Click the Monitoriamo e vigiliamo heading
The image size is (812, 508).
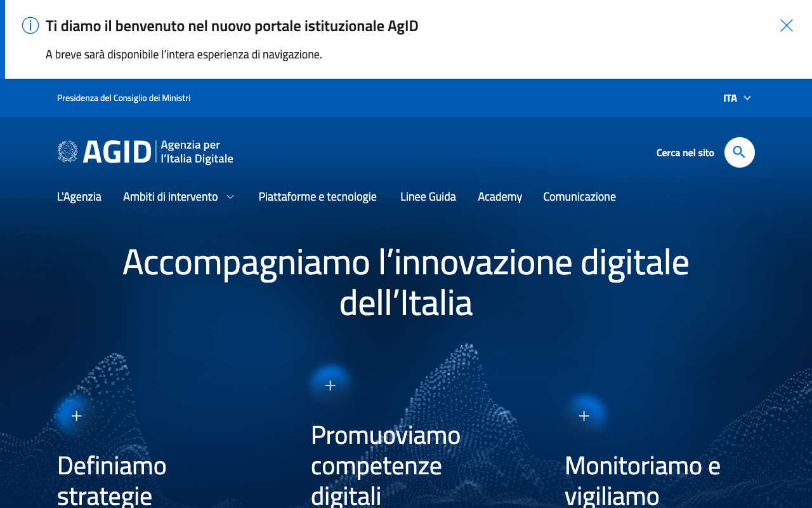point(643,480)
